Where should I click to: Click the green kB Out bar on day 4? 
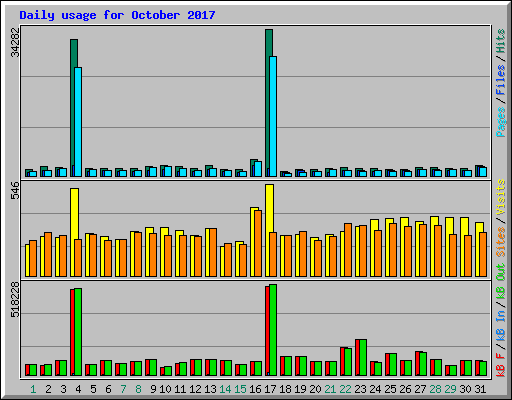(x=78, y=332)
